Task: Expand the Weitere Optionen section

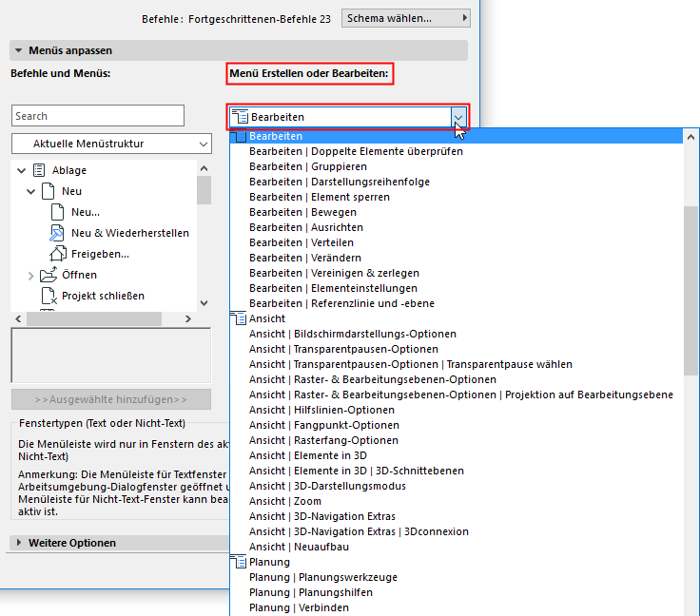Action: [18, 543]
